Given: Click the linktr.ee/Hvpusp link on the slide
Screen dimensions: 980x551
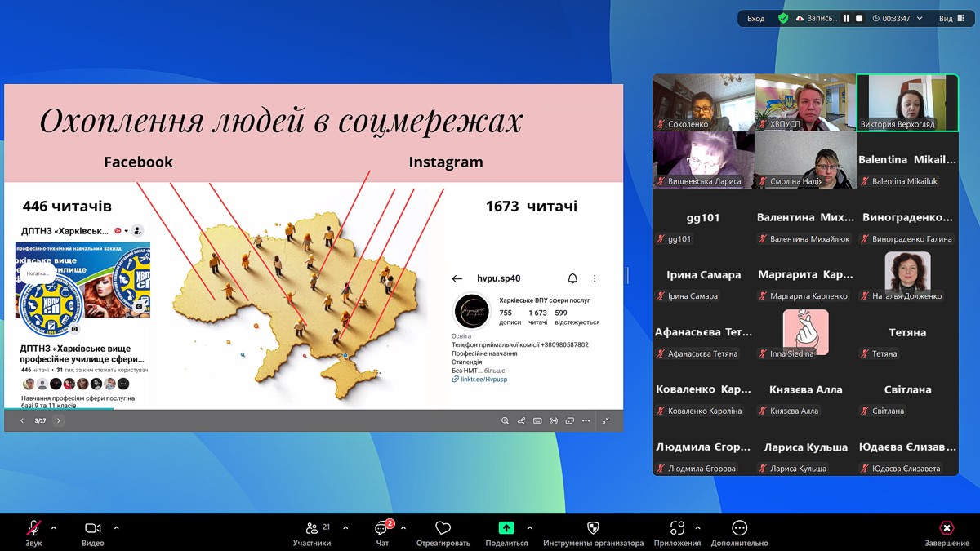Looking at the screenshot, I should coord(483,380).
